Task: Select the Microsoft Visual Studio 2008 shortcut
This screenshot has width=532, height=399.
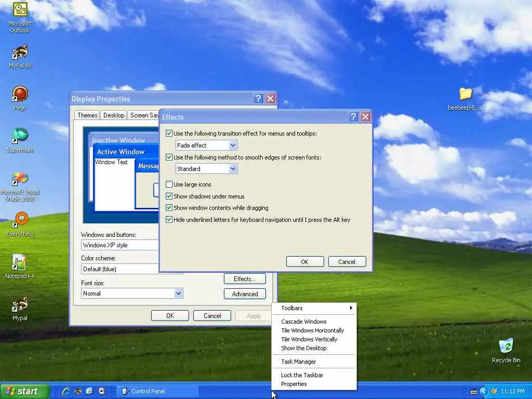Action: pyautogui.click(x=20, y=187)
